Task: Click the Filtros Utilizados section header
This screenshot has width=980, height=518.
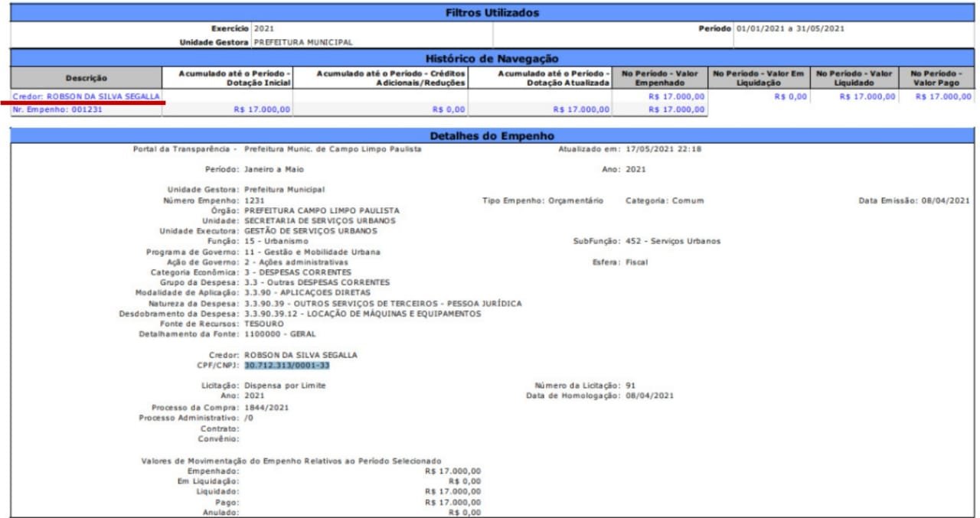Action: [492, 13]
